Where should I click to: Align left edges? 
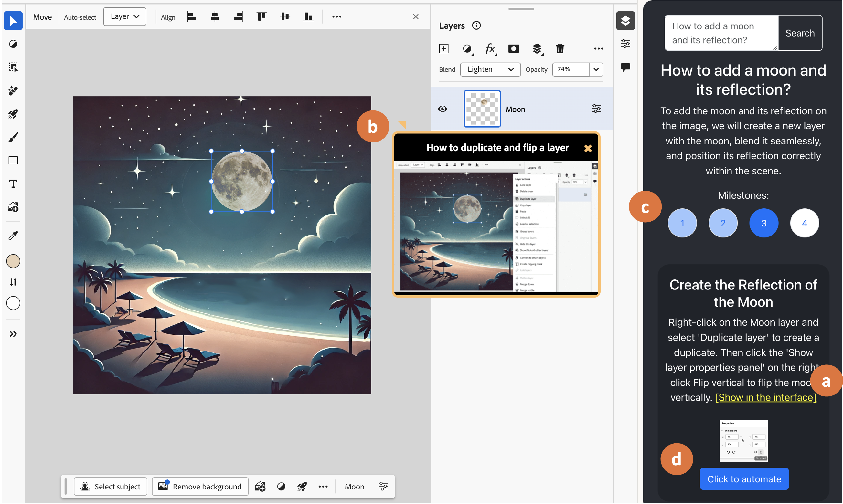tap(192, 17)
